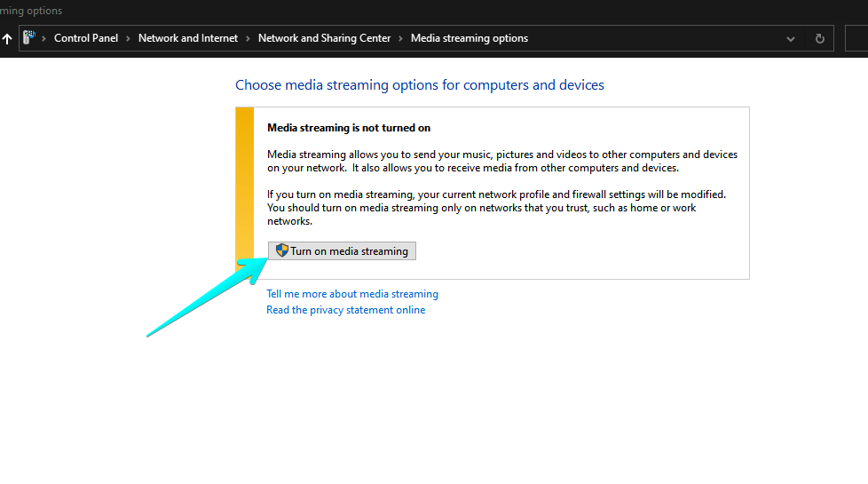Click the yellow warning stripe
The image size is (868, 484).
(x=244, y=193)
